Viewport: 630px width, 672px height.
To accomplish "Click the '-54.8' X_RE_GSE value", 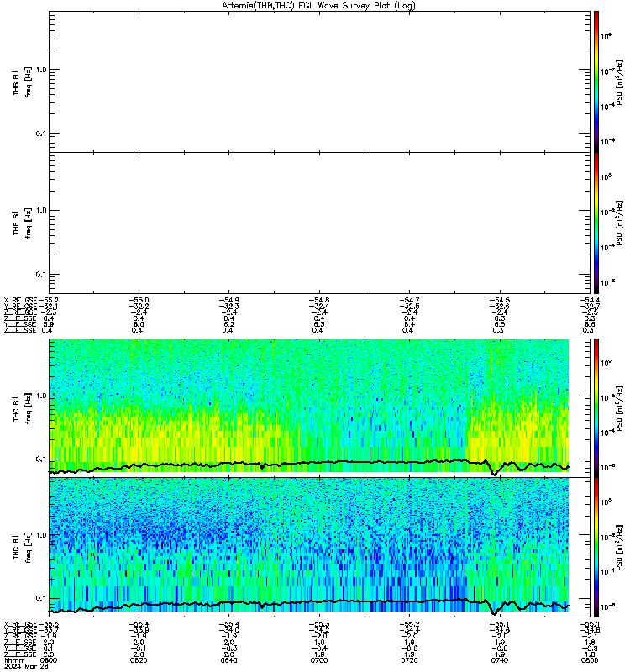I will pos(319,300).
